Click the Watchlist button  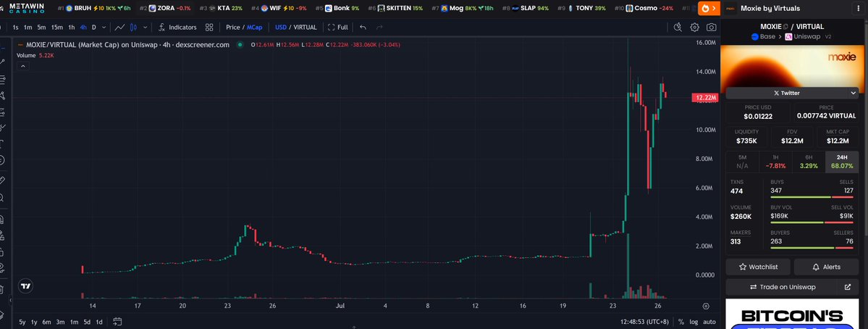tap(758, 267)
